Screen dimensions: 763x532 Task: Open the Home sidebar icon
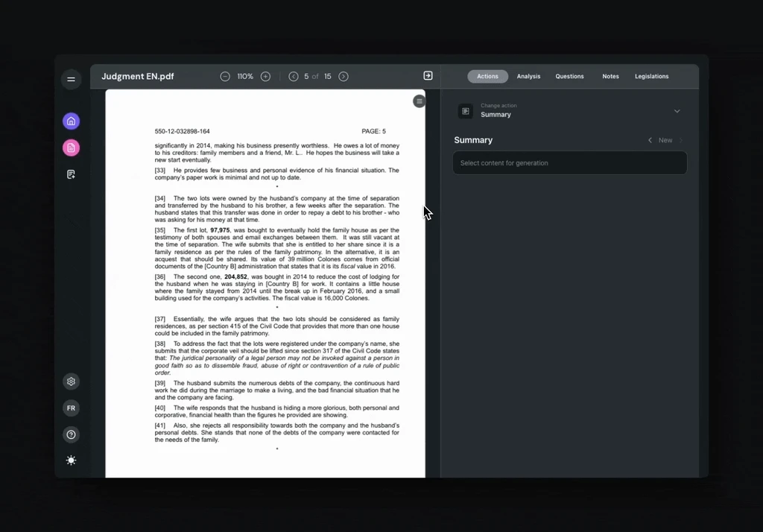71,121
